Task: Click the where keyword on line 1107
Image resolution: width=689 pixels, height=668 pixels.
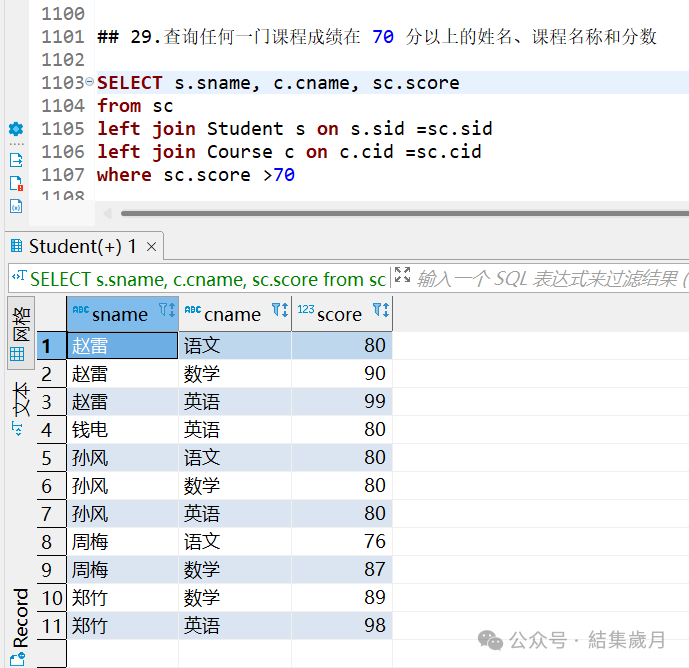Action: point(124,175)
